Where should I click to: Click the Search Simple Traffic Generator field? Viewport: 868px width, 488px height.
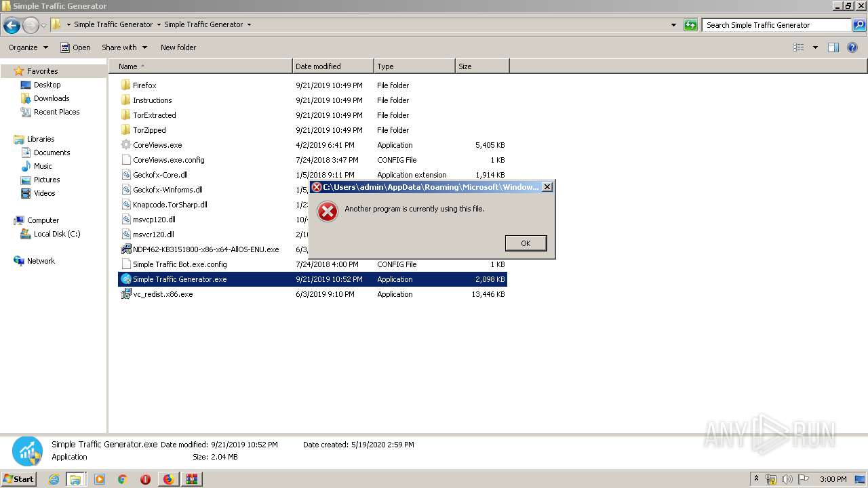pyautogui.click(x=776, y=25)
